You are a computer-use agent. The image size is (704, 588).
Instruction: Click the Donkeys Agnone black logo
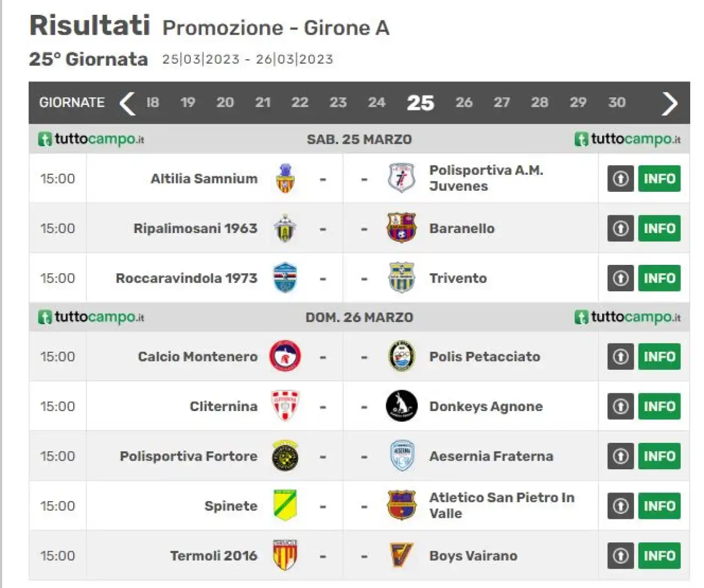(402, 406)
